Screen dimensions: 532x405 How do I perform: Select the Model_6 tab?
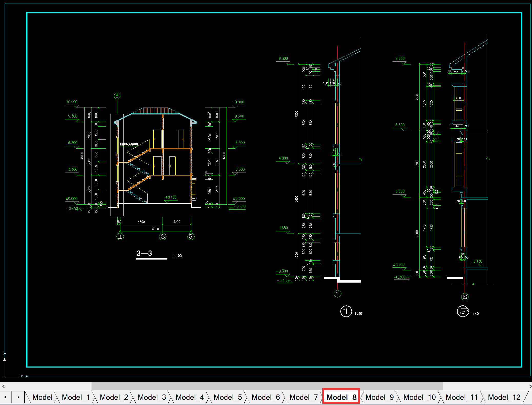pyautogui.click(x=266, y=397)
